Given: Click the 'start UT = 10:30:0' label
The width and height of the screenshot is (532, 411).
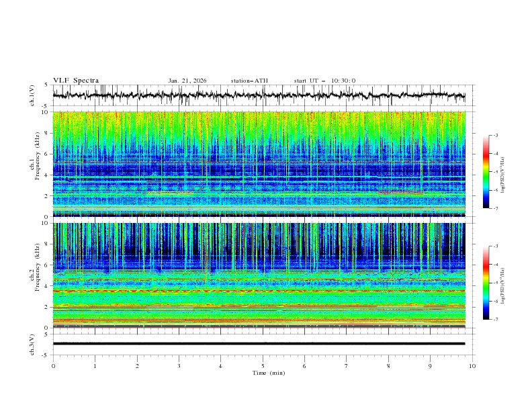Looking at the screenshot, I should click(x=324, y=81).
